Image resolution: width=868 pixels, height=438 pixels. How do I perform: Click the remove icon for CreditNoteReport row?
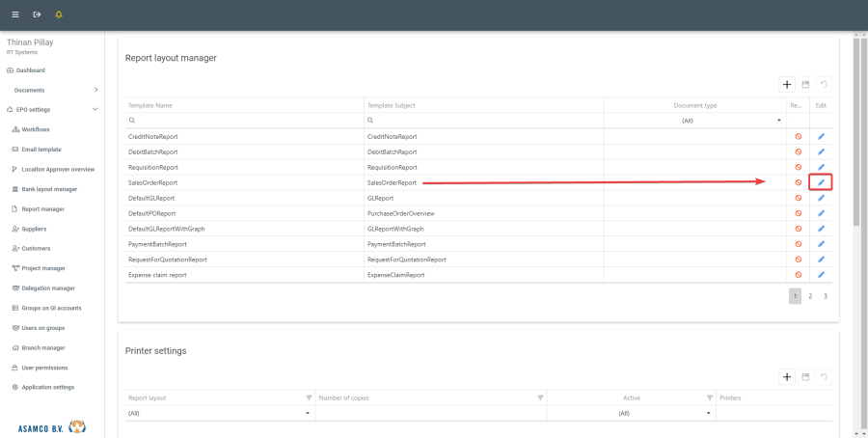[x=798, y=137]
